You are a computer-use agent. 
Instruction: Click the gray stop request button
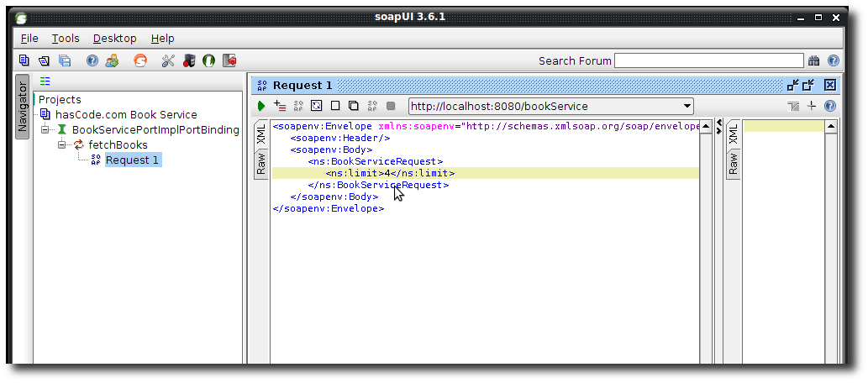click(x=391, y=106)
